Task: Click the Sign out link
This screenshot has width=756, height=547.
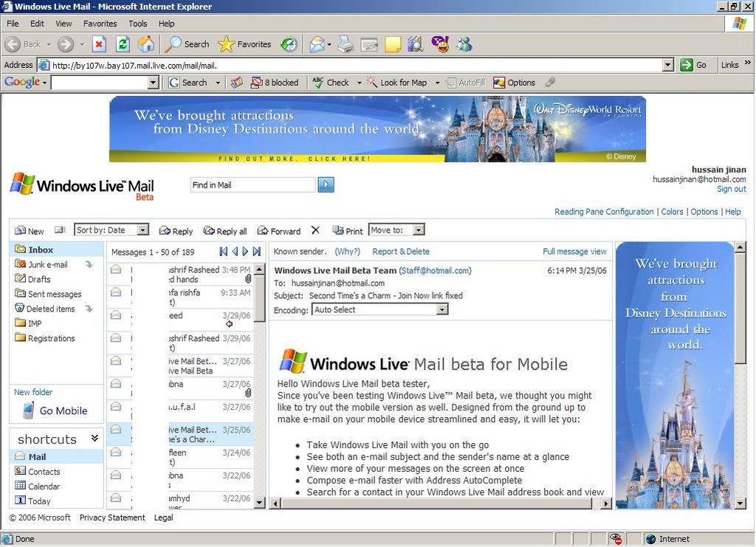Action: pos(732,189)
